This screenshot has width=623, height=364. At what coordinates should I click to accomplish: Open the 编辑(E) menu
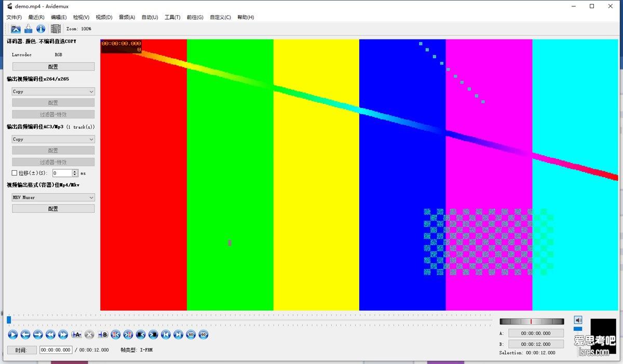click(59, 17)
